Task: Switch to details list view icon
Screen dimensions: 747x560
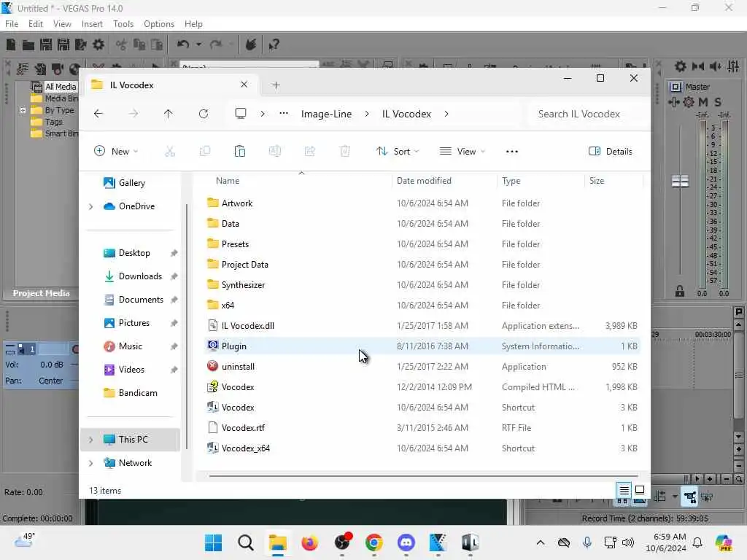Action: coord(624,491)
